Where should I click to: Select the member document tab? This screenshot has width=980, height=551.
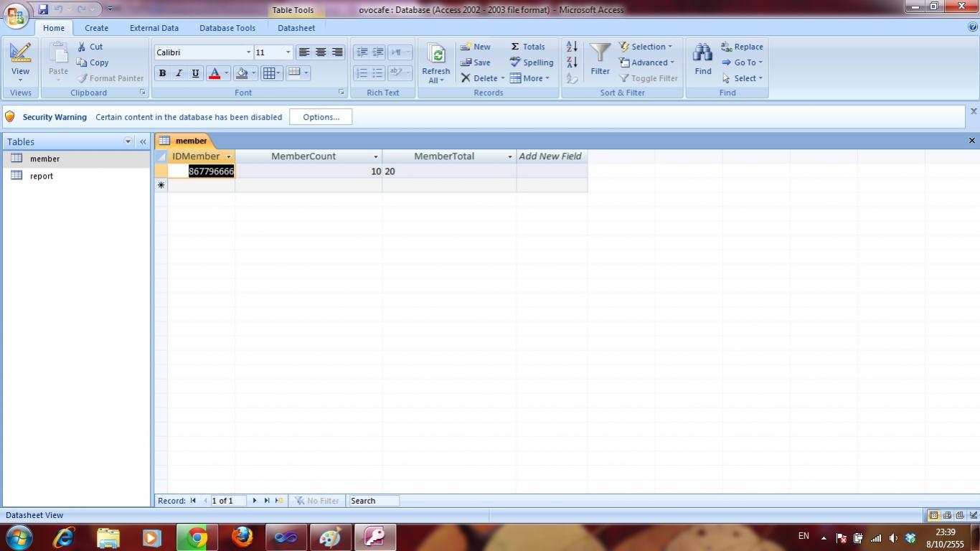(184, 141)
